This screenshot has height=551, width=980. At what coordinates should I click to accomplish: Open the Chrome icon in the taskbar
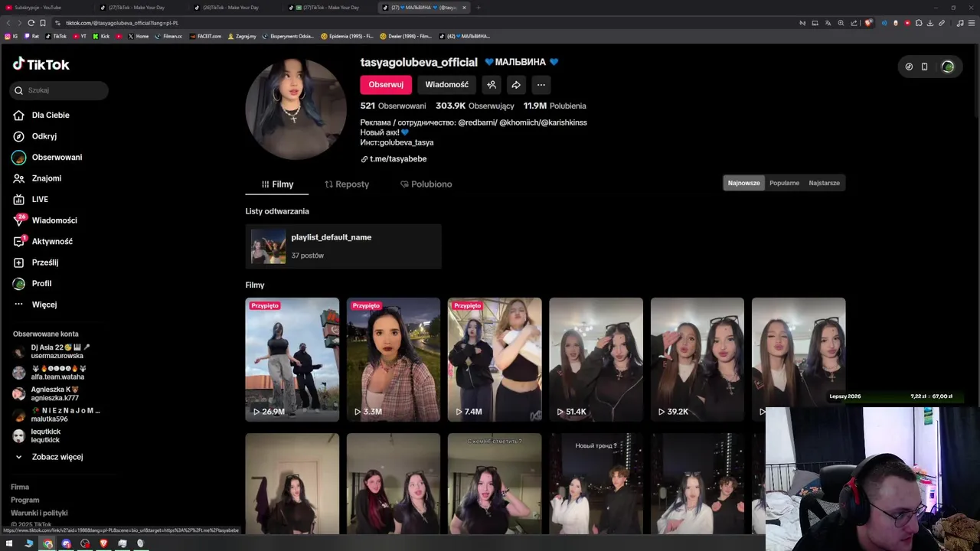[x=47, y=543]
